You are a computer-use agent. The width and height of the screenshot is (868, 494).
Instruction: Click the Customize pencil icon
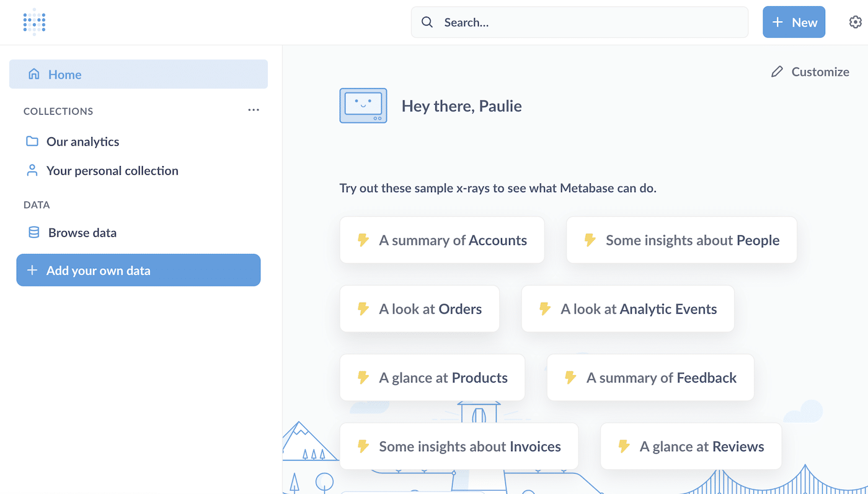pos(777,72)
